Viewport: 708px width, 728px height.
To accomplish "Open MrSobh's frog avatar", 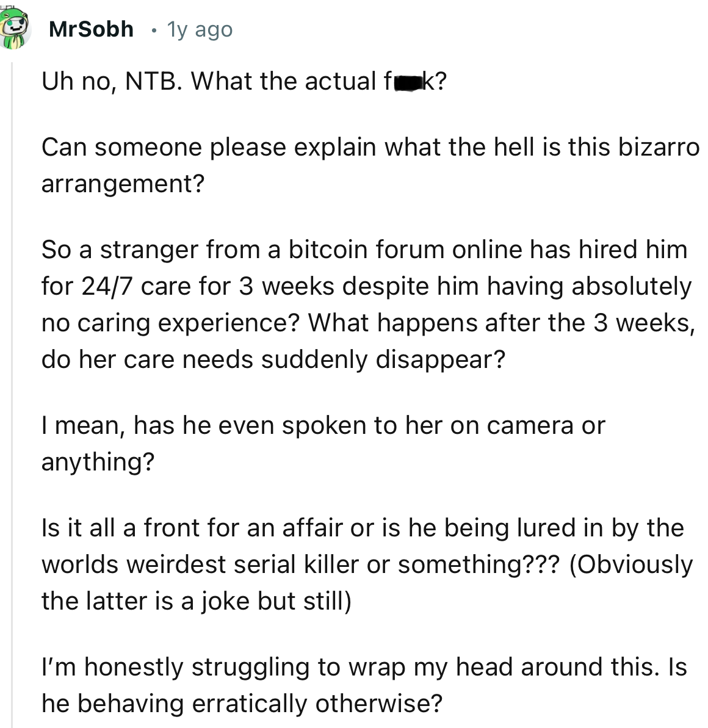I will [x=15, y=30].
